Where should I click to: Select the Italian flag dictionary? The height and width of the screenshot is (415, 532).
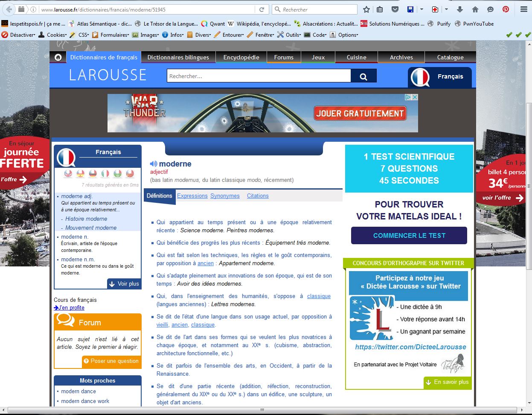click(x=105, y=174)
